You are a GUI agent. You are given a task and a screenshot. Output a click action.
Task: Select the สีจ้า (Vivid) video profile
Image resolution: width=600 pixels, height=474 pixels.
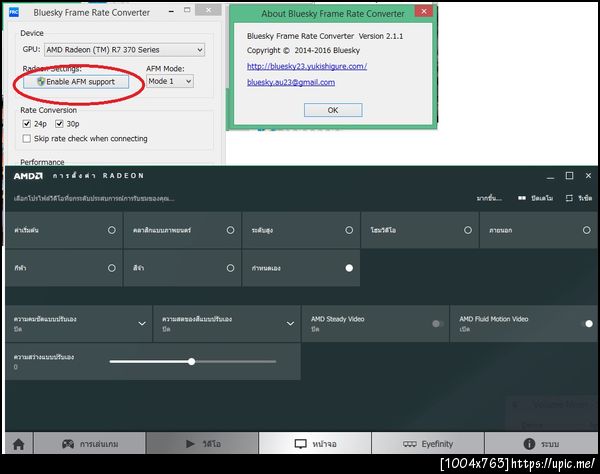click(x=230, y=268)
